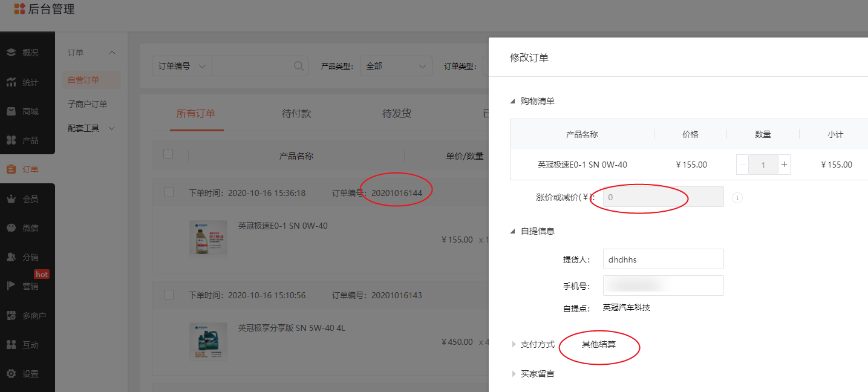
Task: Switch to the 待付款 tab
Action: point(296,113)
